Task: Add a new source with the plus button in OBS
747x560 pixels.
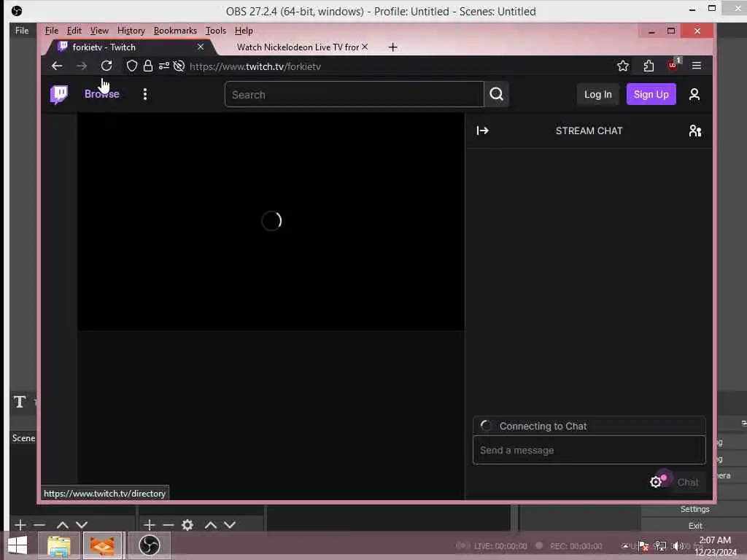Action: (x=149, y=525)
